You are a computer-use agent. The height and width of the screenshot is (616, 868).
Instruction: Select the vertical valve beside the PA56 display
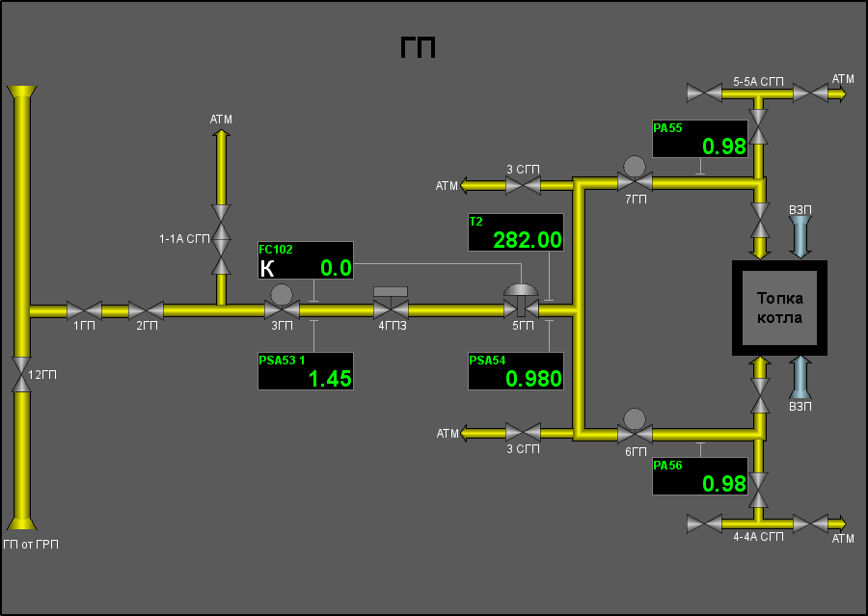click(759, 491)
